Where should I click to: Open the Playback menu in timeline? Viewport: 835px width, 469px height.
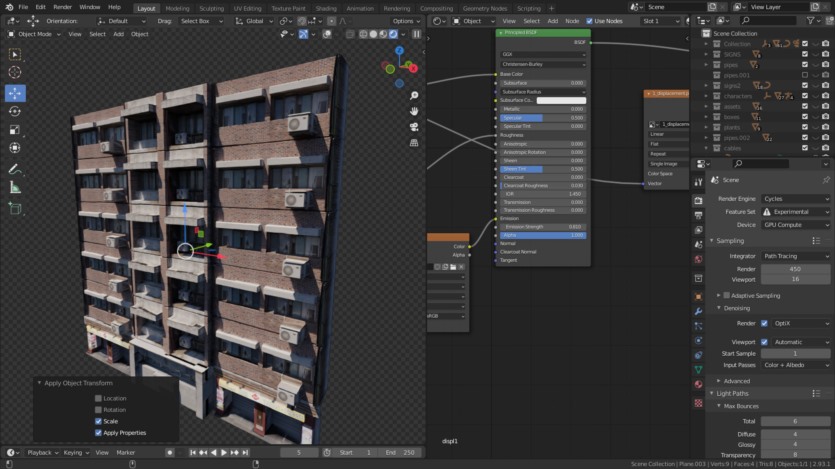point(43,452)
